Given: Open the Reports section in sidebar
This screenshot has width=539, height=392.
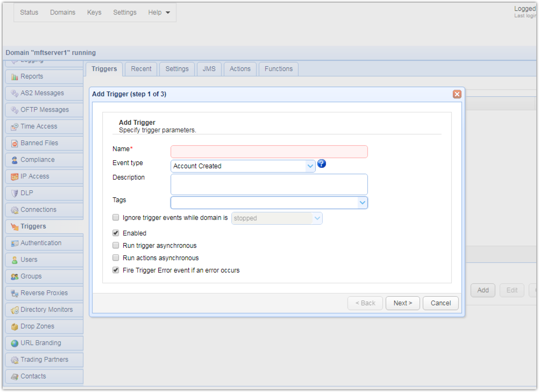Looking at the screenshot, I should (31, 76).
